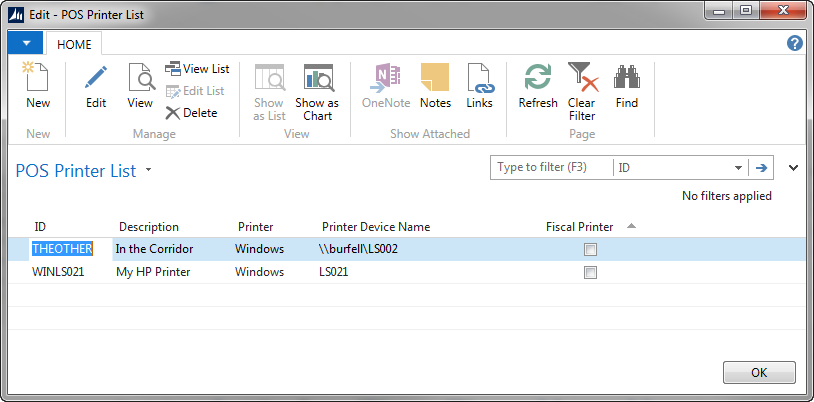The height and width of the screenshot is (402, 814).
Task: Open the blue application menu dropdown
Action: pos(25,43)
